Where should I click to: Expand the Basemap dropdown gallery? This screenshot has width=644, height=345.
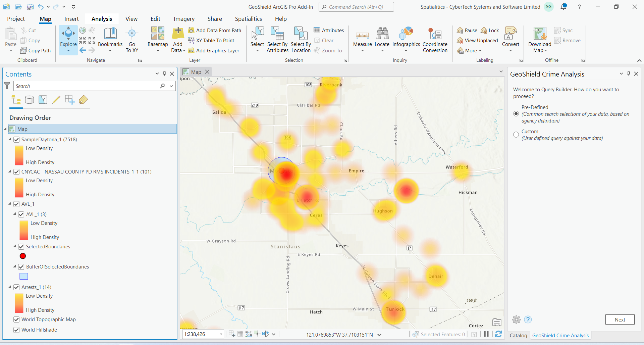click(x=158, y=51)
